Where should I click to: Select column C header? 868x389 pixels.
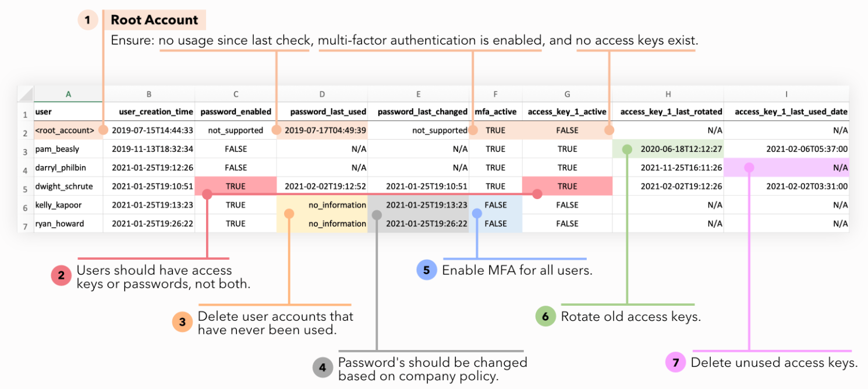[236, 94]
